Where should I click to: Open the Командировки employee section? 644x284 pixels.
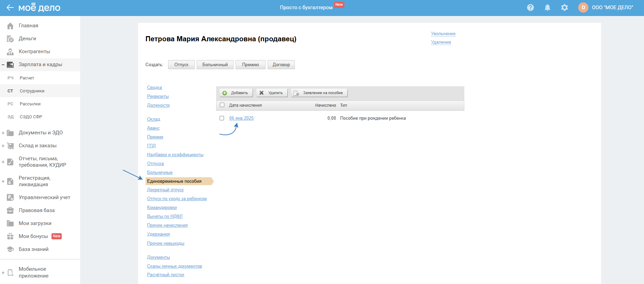pos(162,208)
